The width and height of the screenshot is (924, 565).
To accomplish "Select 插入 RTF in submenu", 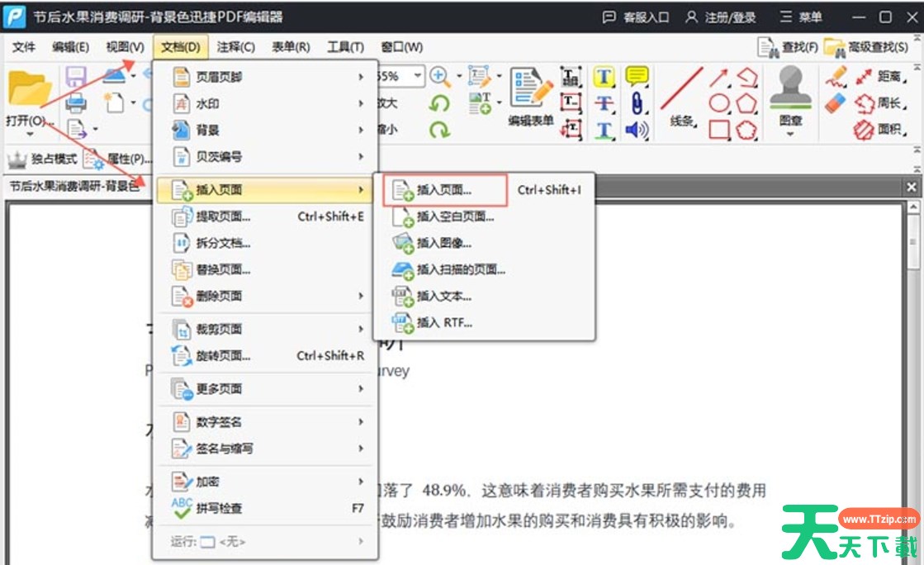I will pyautogui.click(x=484, y=322).
